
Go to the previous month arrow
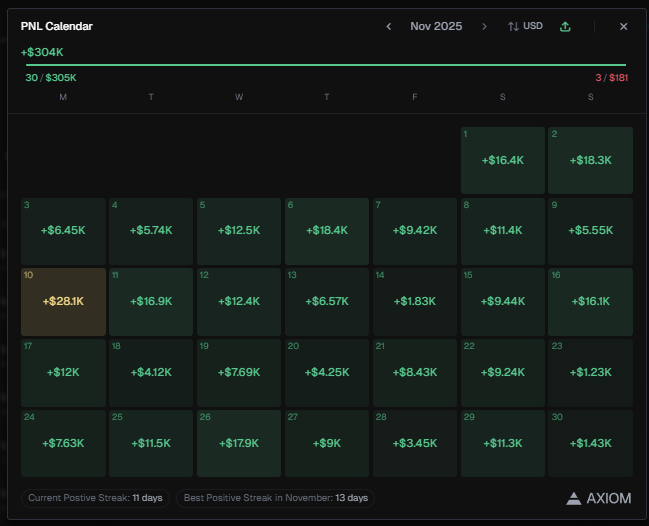coord(389,26)
